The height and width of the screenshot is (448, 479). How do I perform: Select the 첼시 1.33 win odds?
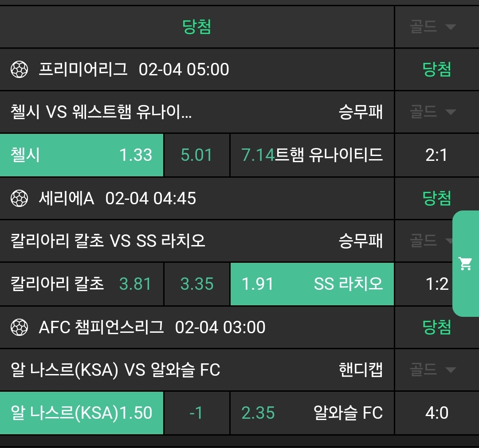82,155
